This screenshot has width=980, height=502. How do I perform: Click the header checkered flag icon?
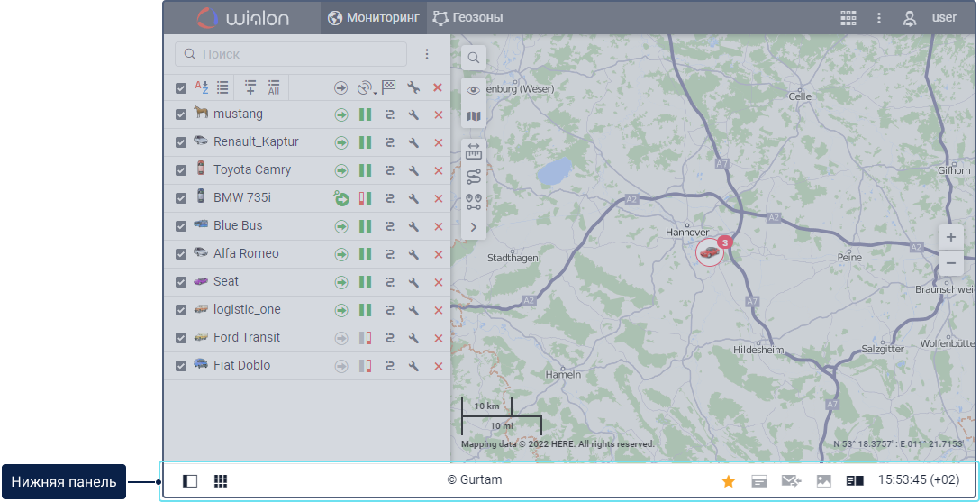pos(389,87)
